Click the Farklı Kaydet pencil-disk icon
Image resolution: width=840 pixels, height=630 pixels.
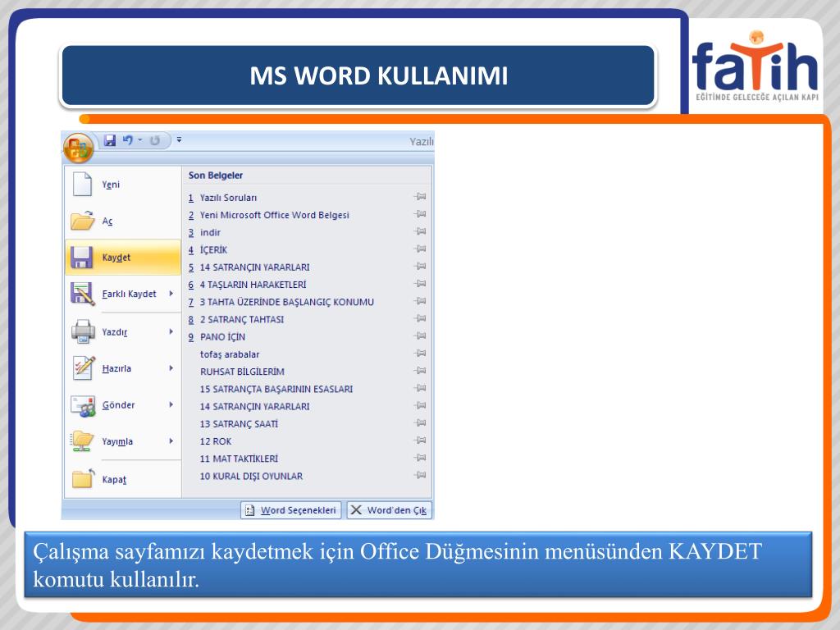click(83, 294)
